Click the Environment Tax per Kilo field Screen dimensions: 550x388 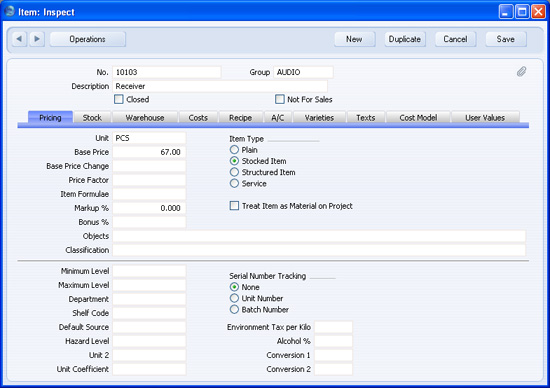pyautogui.click(x=333, y=327)
